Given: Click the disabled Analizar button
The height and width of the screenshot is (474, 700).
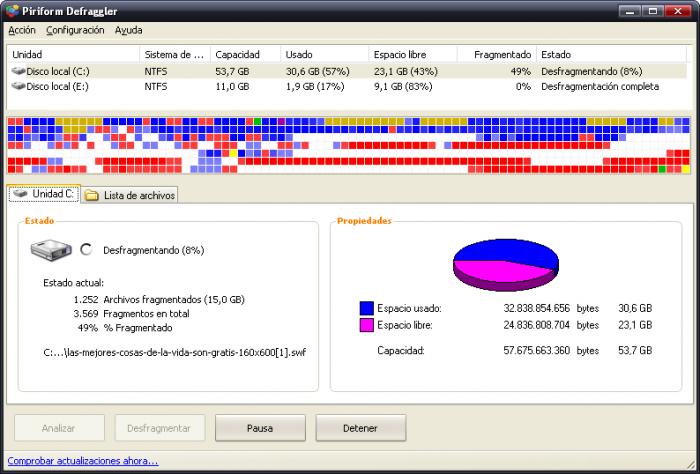Looking at the screenshot, I should [59, 428].
